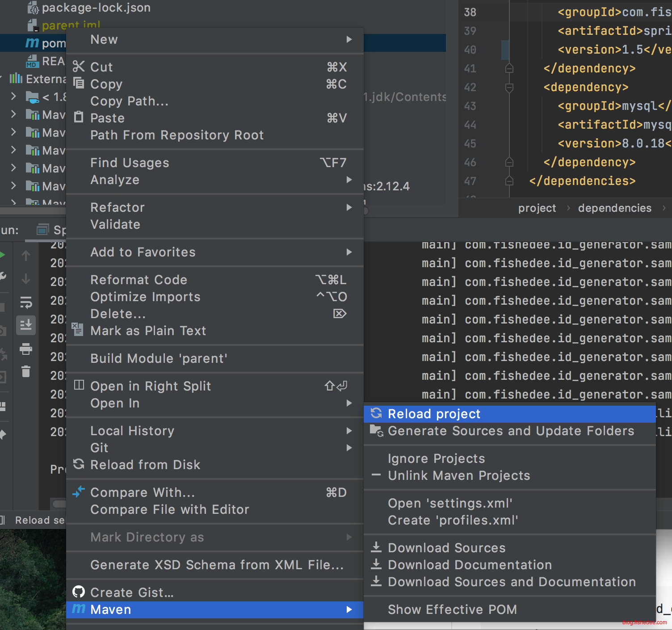This screenshot has height=630, width=672.
Task: Click the up arrow in Run toolbar
Action: coord(26,256)
